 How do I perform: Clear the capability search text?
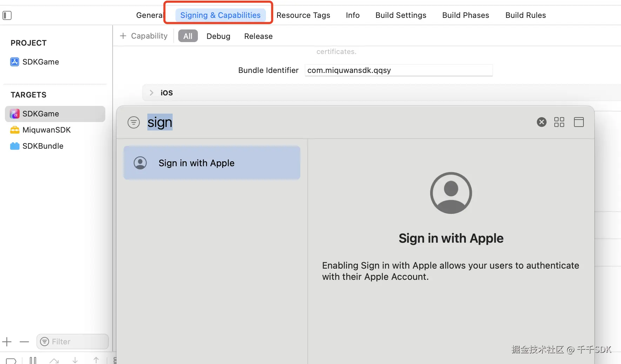[542, 122]
